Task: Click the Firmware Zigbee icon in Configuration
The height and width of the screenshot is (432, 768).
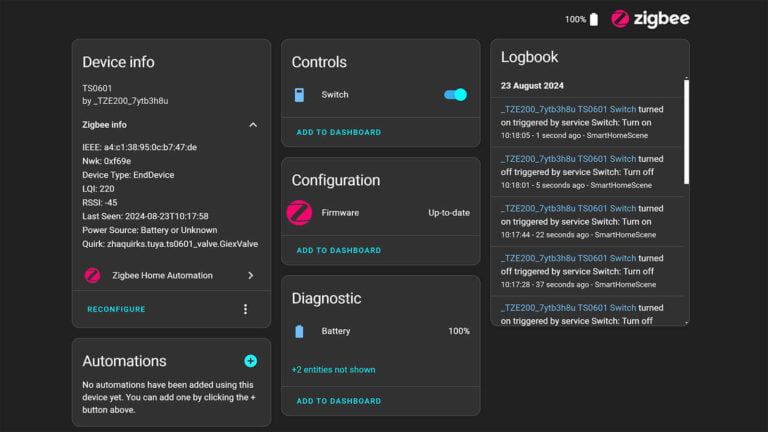Action: pyautogui.click(x=299, y=213)
